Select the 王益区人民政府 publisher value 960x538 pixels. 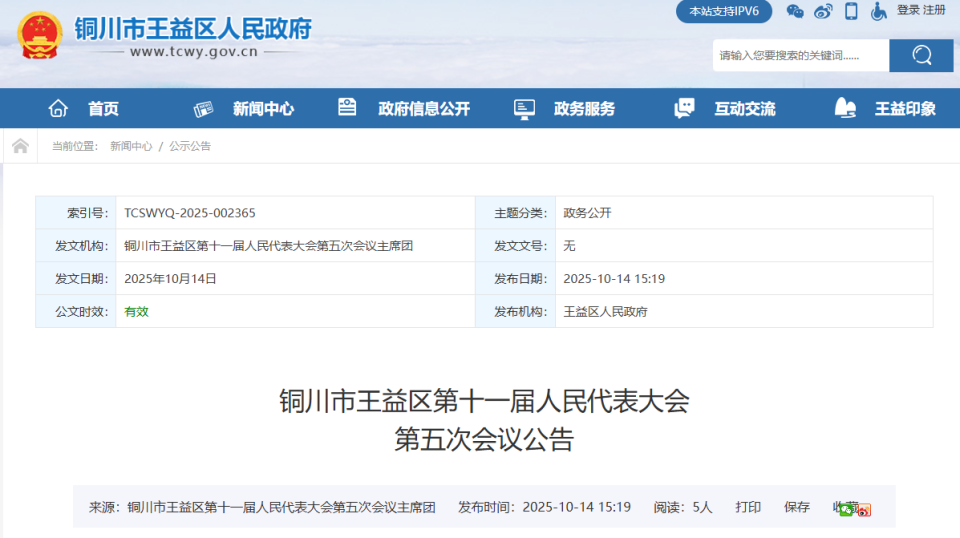pyautogui.click(x=605, y=312)
